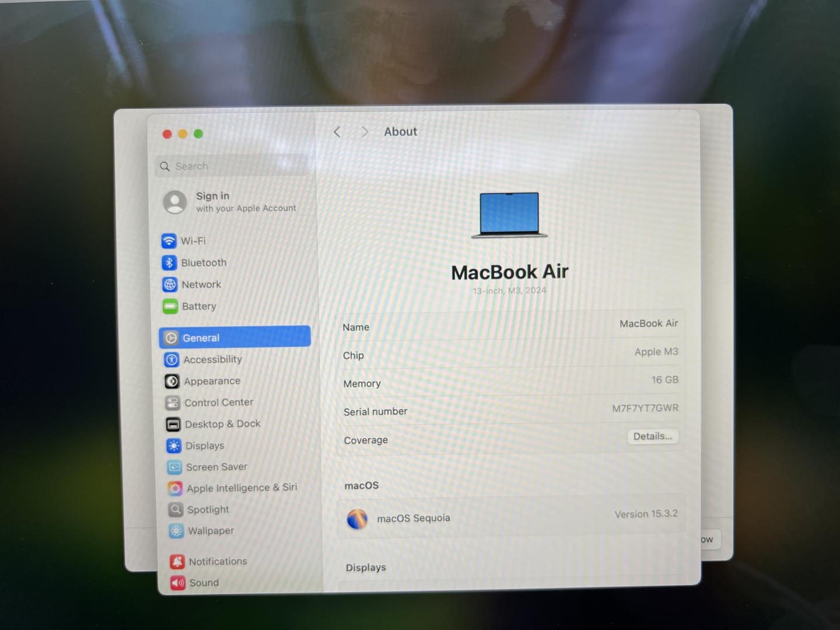Click the 16 GB memory value
The width and height of the screenshot is (840, 630).
pyautogui.click(x=665, y=380)
